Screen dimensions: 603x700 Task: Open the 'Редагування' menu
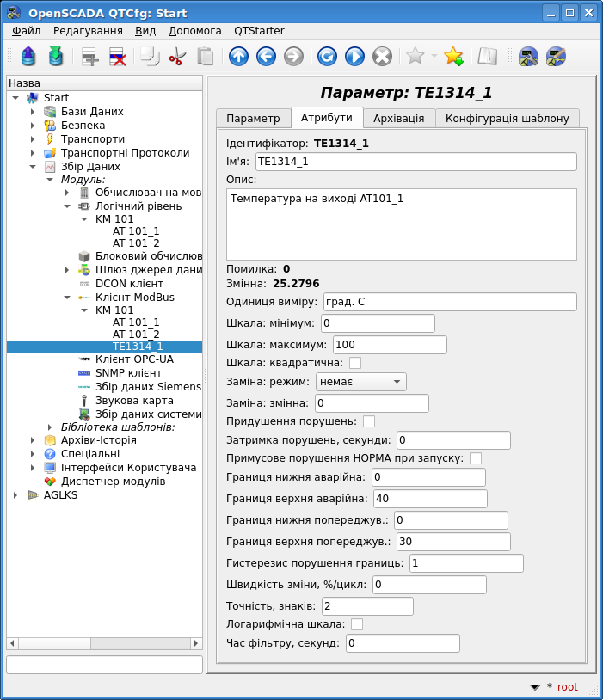(x=88, y=30)
